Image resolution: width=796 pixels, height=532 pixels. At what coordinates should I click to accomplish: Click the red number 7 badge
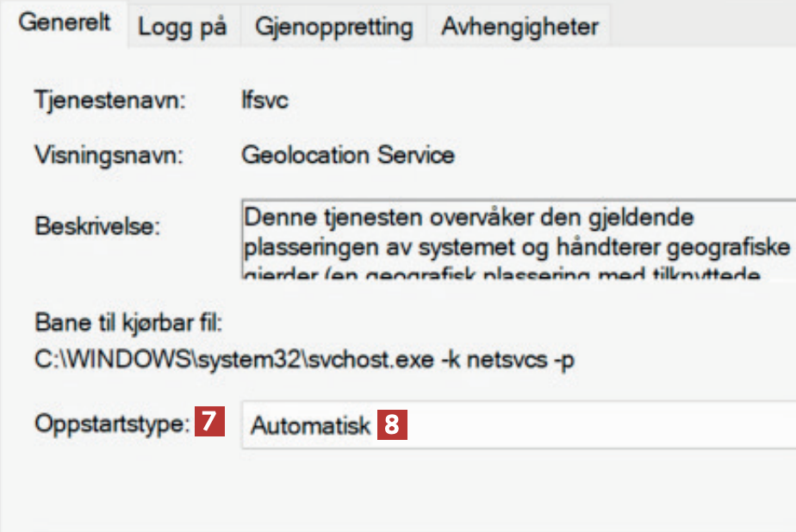[209, 424]
